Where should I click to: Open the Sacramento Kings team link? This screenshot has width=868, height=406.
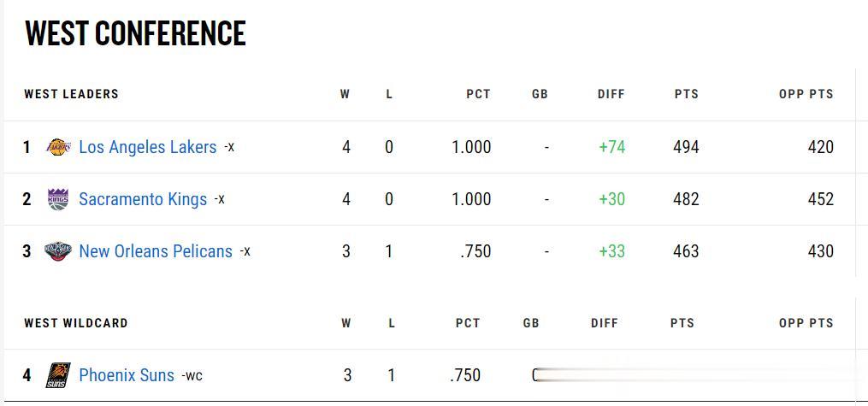tap(143, 199)
